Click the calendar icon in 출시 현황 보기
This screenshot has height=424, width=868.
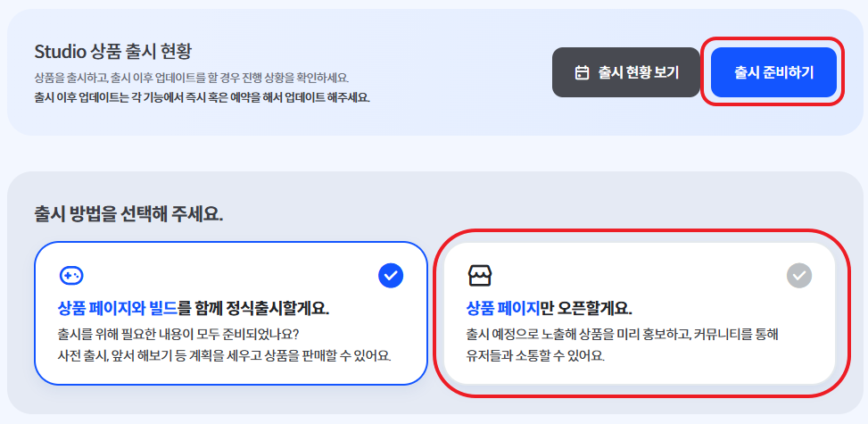coord(582,72)
